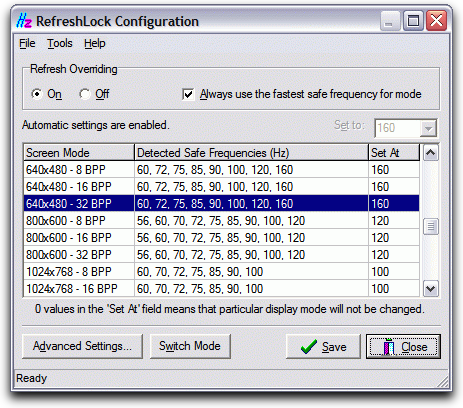Click Set At value for 640x480 - 8 BPP
The image size is (463, 408).
click(x=394, y=170)
